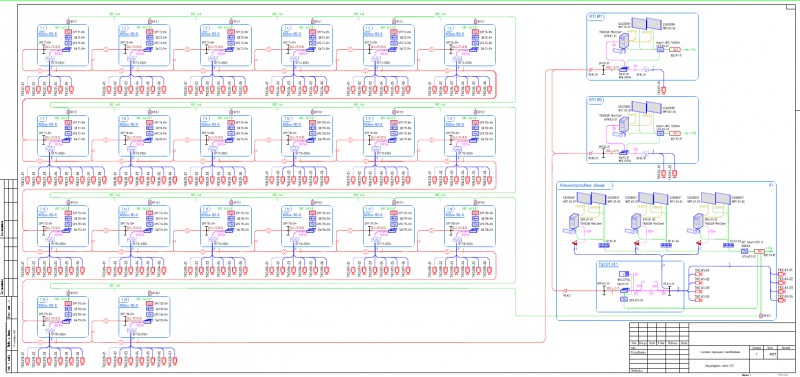
Task: Select the rightmost monitor pair in the large building block
Action: click(x=715, y=198)
